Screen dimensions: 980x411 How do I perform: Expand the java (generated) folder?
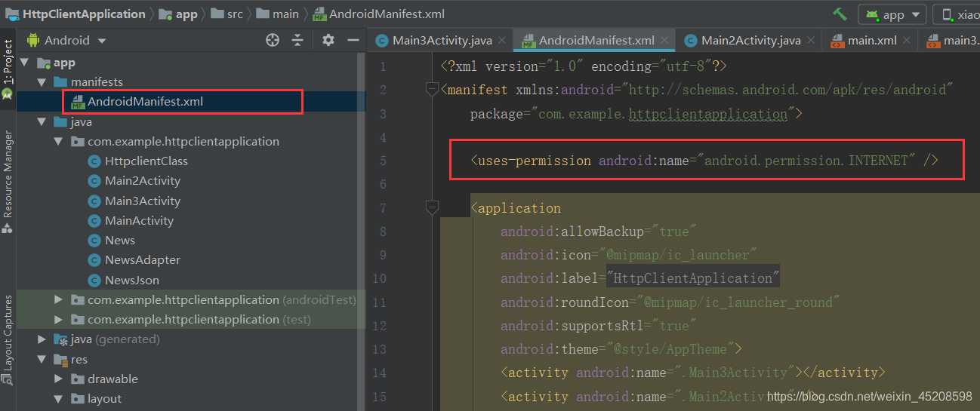pos(42,339)
